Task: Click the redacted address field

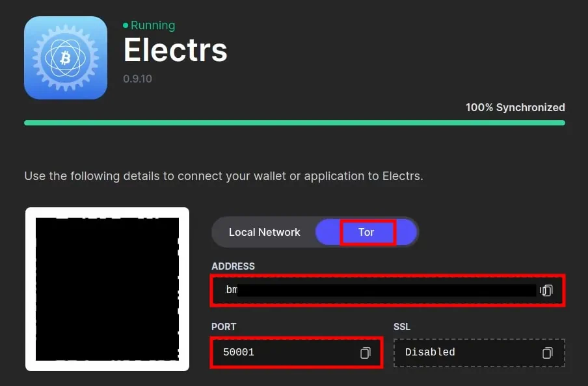Action: tap(388, 290)
